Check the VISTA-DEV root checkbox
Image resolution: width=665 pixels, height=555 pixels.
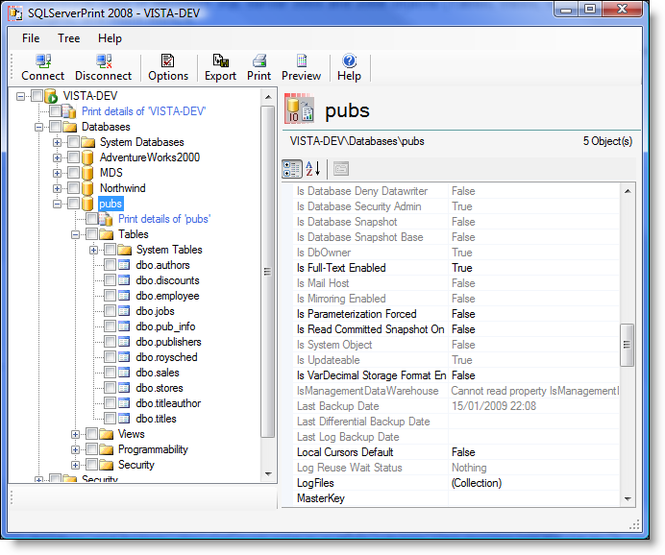click(37, 96)
